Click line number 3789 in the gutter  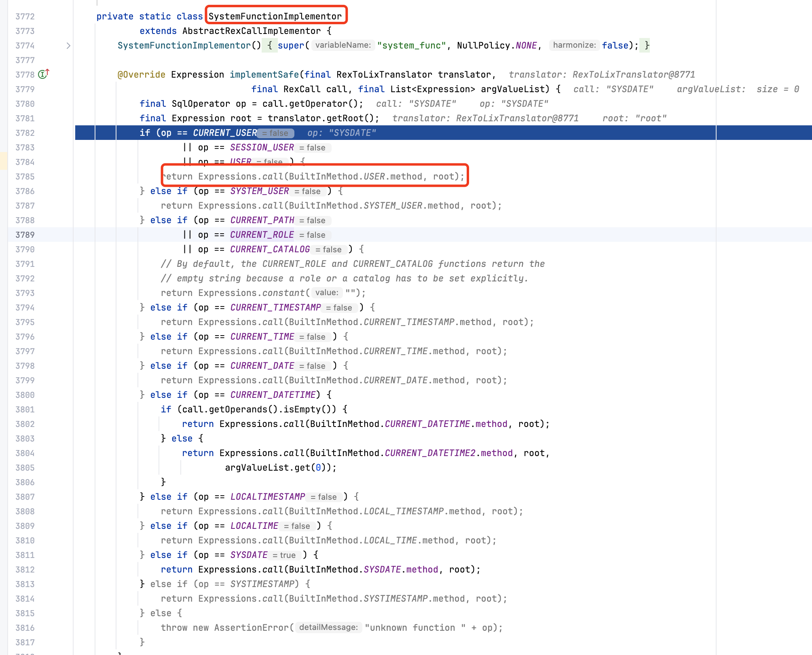point(25,235)
